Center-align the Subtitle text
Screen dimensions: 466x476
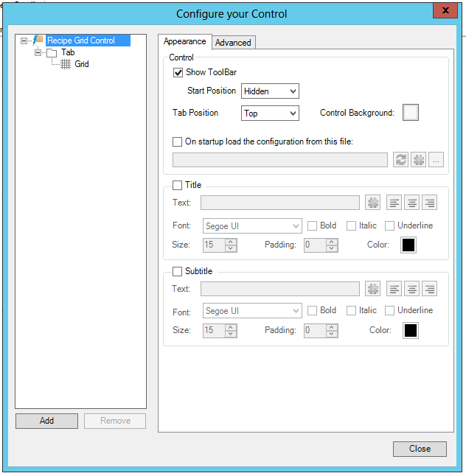[412, 289]
